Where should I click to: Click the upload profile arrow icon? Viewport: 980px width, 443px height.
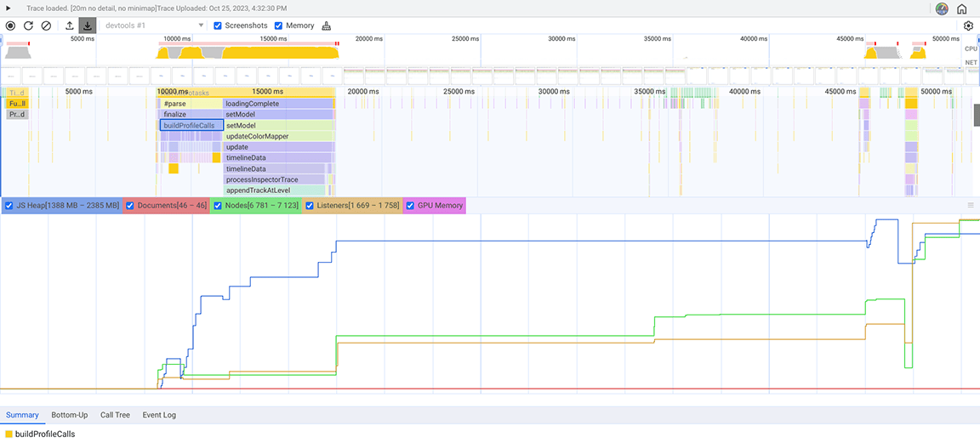point(70,26)
